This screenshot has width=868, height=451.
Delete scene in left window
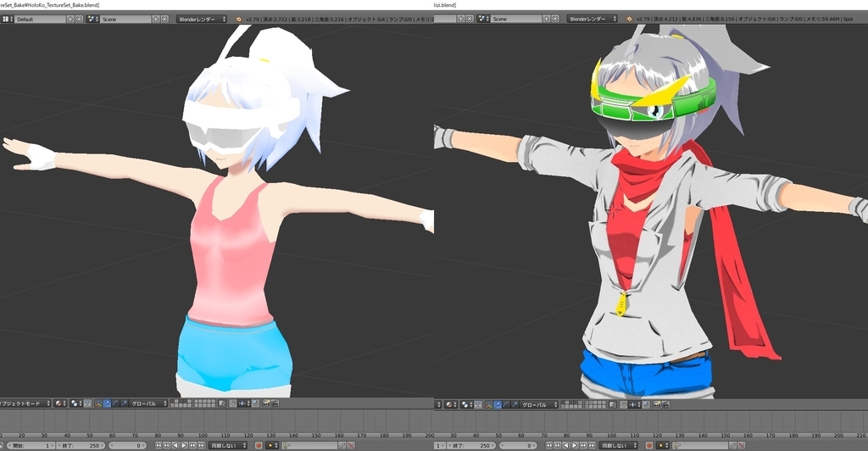pyautogui.click(x=164, y=19)
